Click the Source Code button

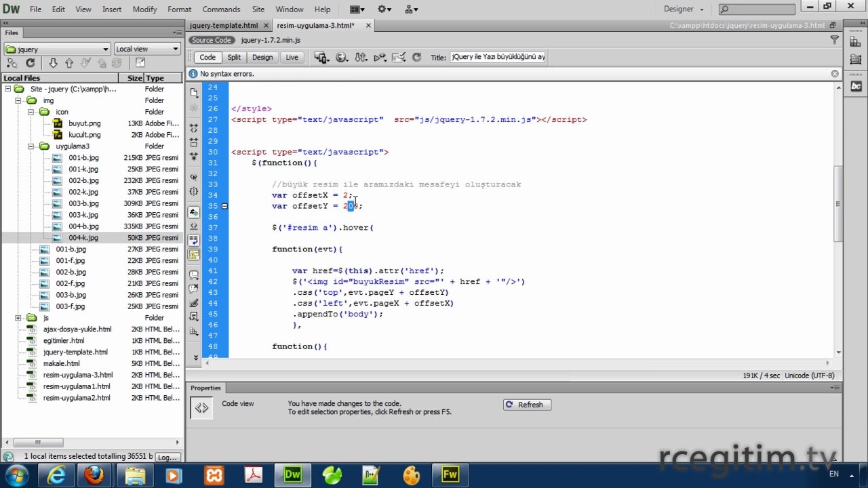pyautogui.click(x=211, y=40)
